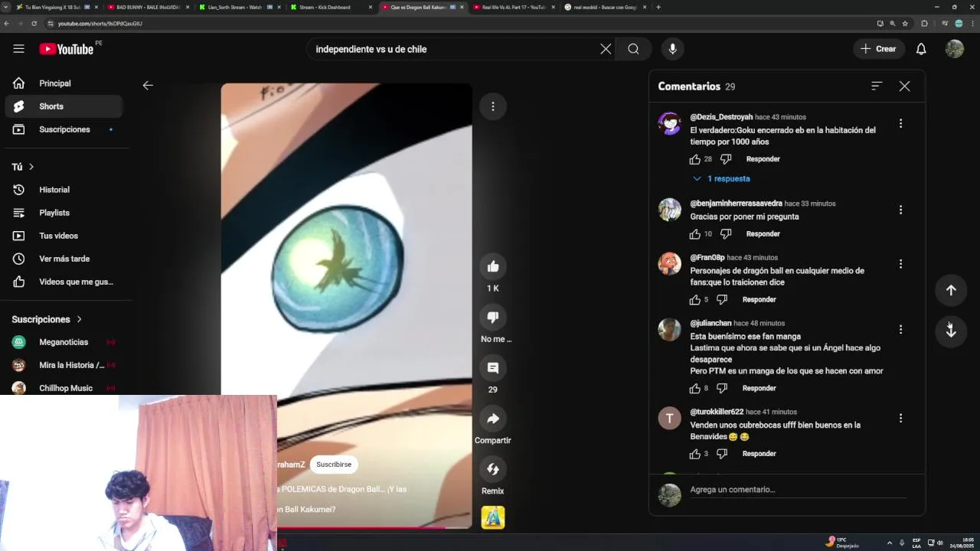Expand the Tú section in sidebar

(23, 167)
